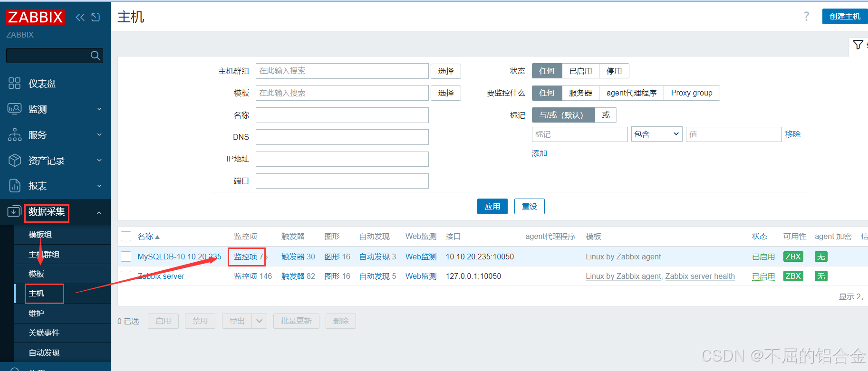Open 主机群组 submenu item
Screen dimensions: 868x371
[x=44, y=255]
